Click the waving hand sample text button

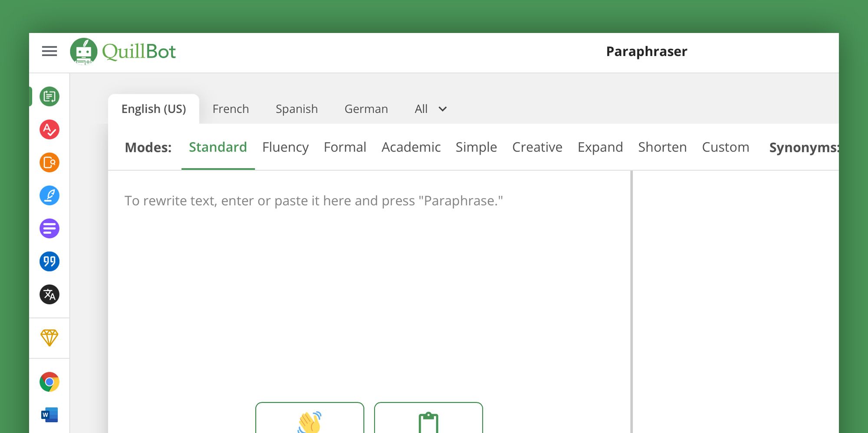pyautogui.click(x=309, y=418)
